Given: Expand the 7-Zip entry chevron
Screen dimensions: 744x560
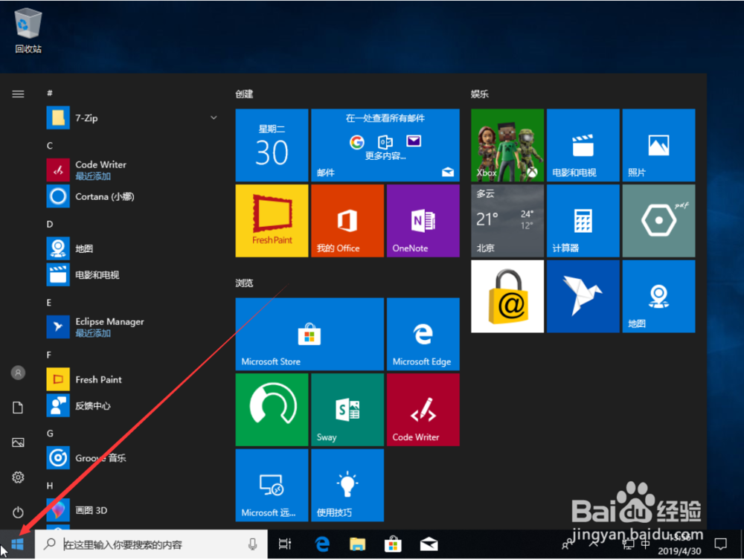Looking at the screenshot, I should click(214, 118).
